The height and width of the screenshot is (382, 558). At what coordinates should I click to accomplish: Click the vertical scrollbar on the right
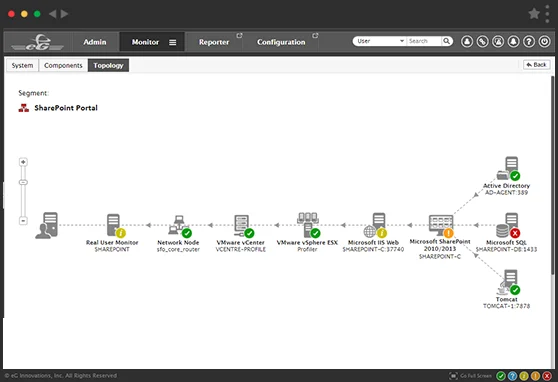coord(553,174)
